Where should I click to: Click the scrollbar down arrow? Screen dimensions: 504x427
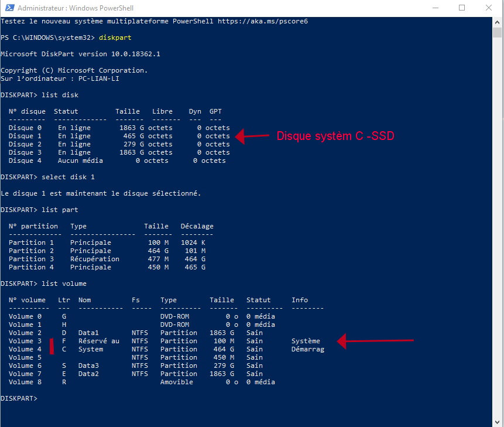coord(497,422)
